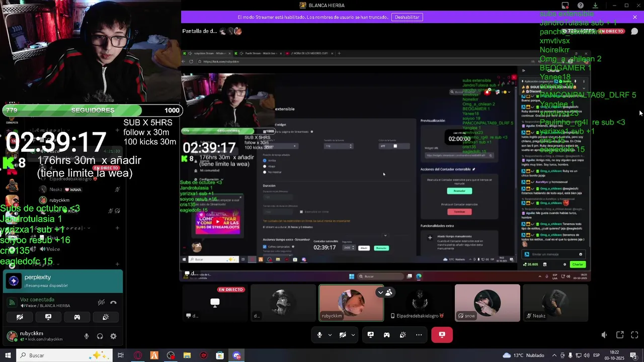Select rubyckkm participant tile

tap(351, 303)
